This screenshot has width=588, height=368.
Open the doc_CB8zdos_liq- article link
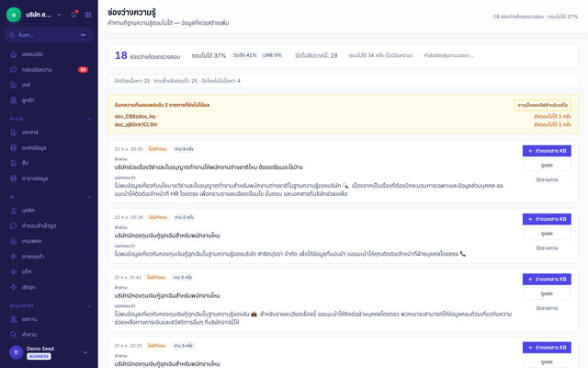[136, 117]
